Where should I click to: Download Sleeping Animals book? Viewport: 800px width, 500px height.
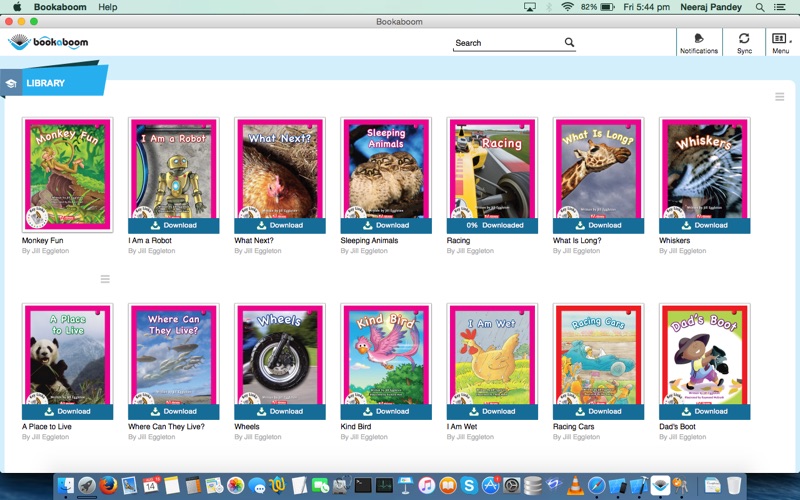386,225
